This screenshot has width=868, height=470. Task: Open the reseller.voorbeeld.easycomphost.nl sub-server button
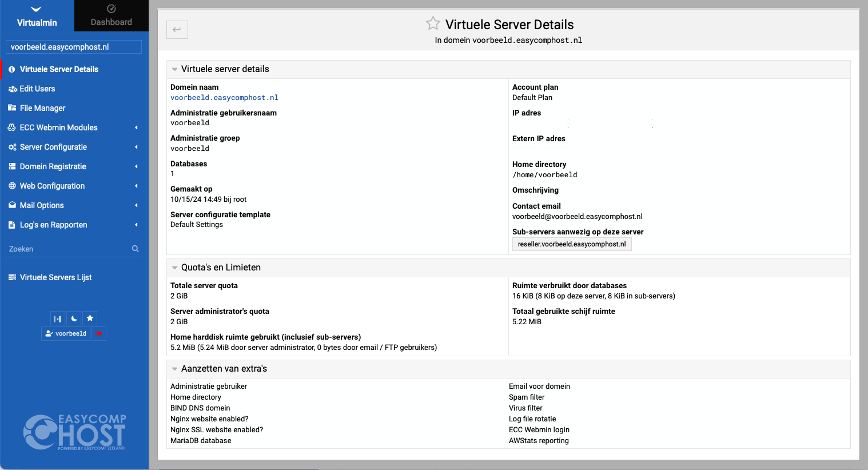pyautogui.click(x=572, y=244)
